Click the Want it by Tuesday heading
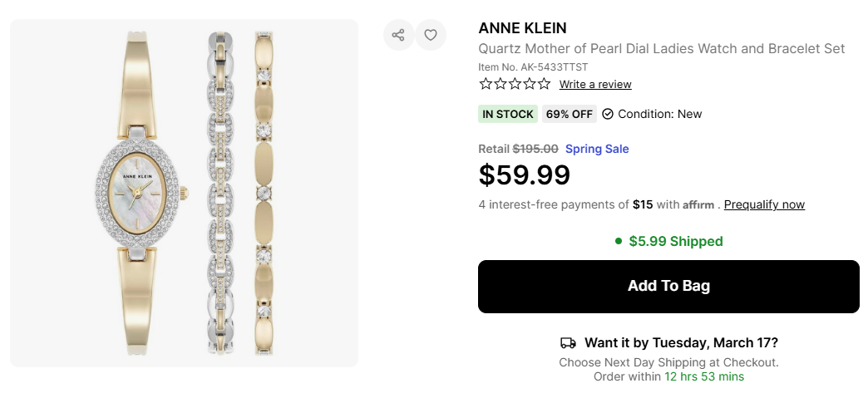Viewport: 868px width, 398px height. click(681, 342)
